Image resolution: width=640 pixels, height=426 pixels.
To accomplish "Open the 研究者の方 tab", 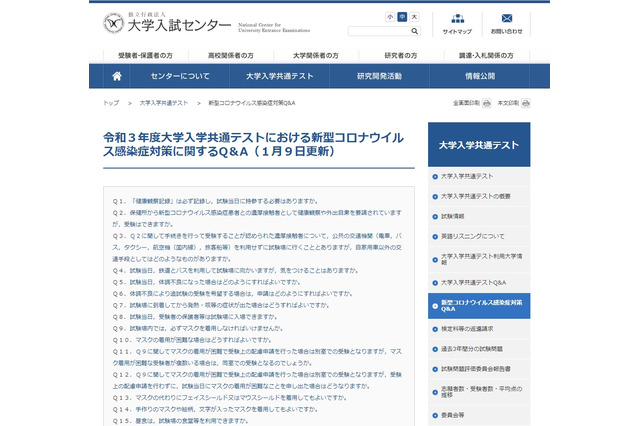I will pyautogui.click(x=401, y=55).
